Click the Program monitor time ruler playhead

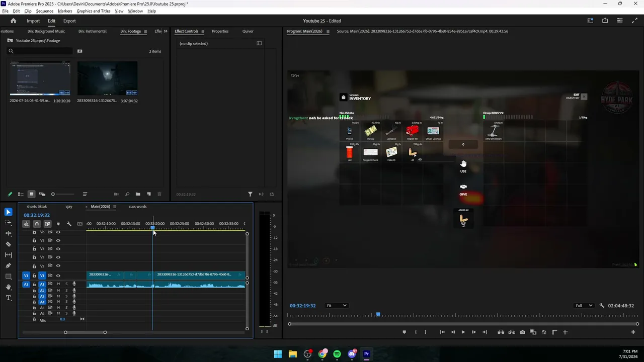(378, 315)
